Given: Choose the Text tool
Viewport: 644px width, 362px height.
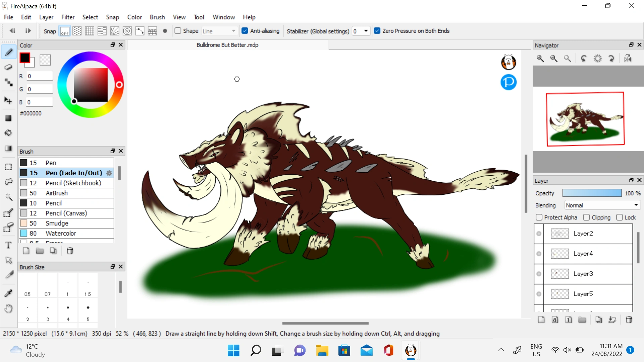Looking at the screenshot, I should click(8, 245).
